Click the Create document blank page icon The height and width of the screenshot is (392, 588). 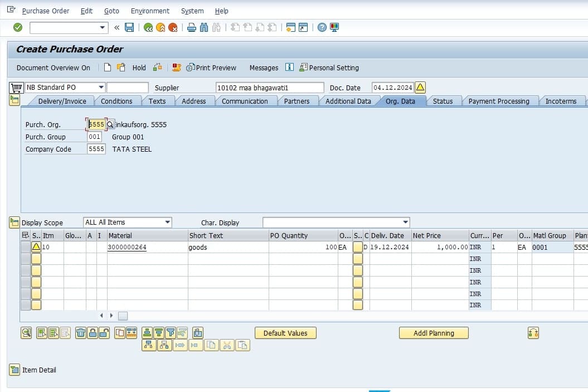[x=108, y=67]
